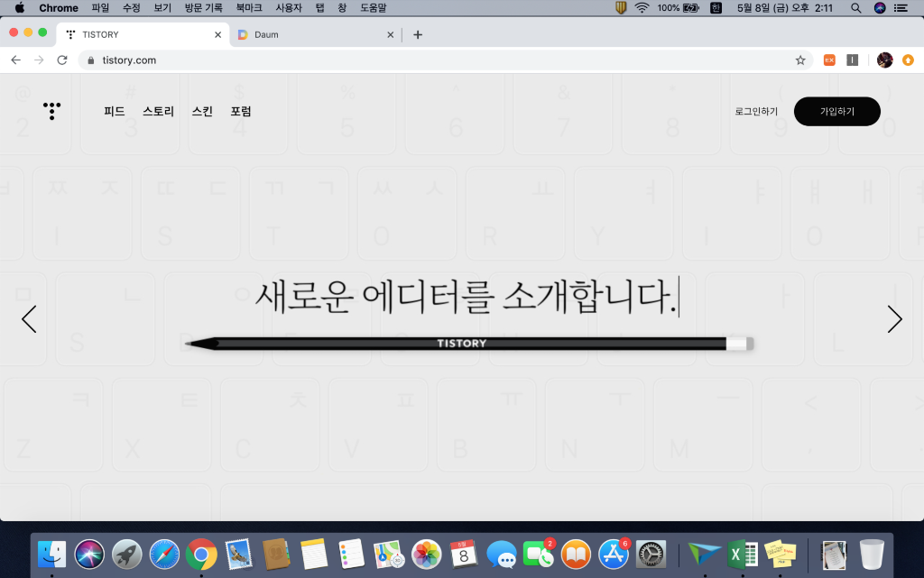Viewport: 924px width, 578px height.
Task: Open the 탭 menu
Action: tap(320, 7)
